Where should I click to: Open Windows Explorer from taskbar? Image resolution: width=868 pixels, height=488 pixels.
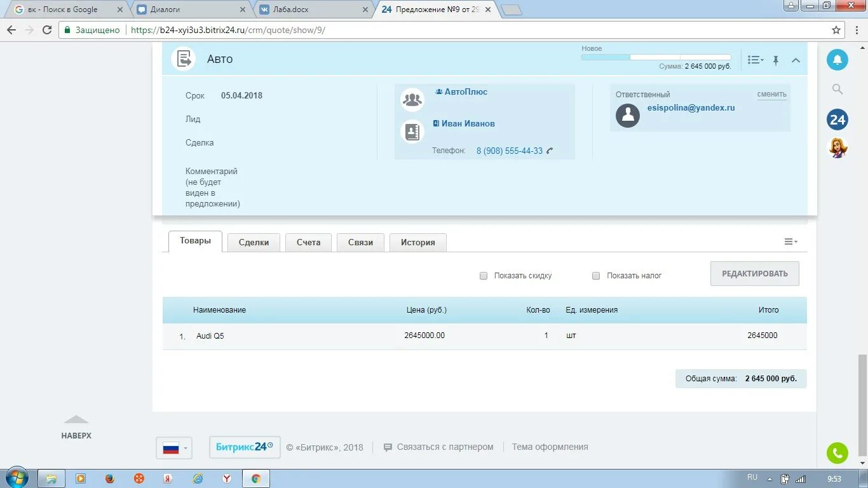click(51, 478)
